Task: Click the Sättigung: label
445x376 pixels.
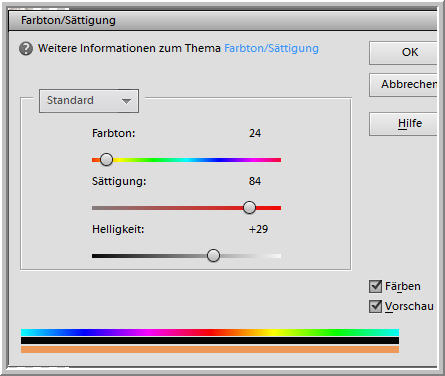Action: (119, 182)
